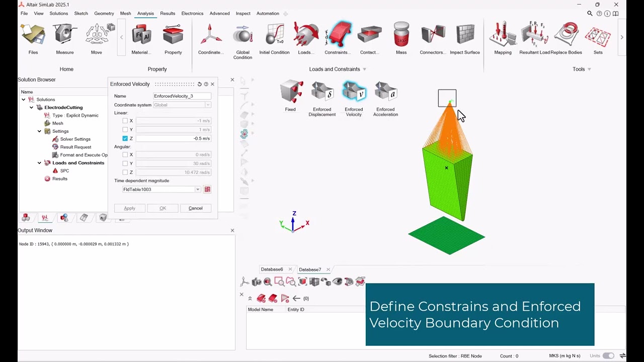Select the Measure tool
The height and width of the screenshot is (362, 644).
pos(65,39)
